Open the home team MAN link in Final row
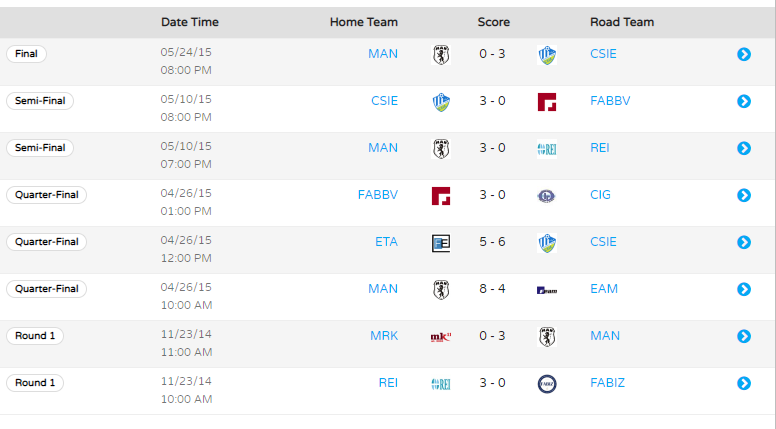The image size is (776, 429). pos(383,53)
